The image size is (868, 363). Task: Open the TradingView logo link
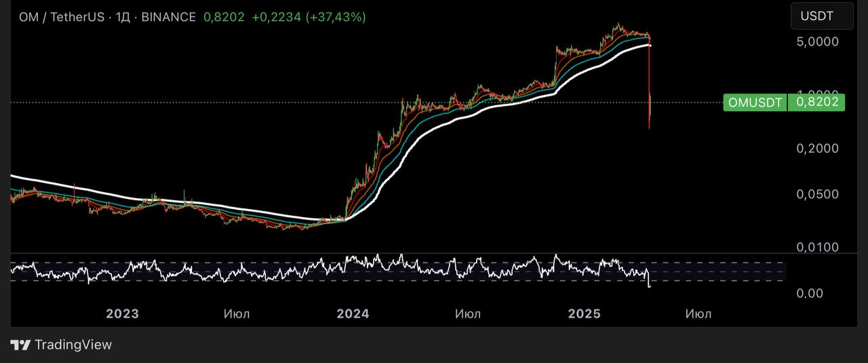61,345
